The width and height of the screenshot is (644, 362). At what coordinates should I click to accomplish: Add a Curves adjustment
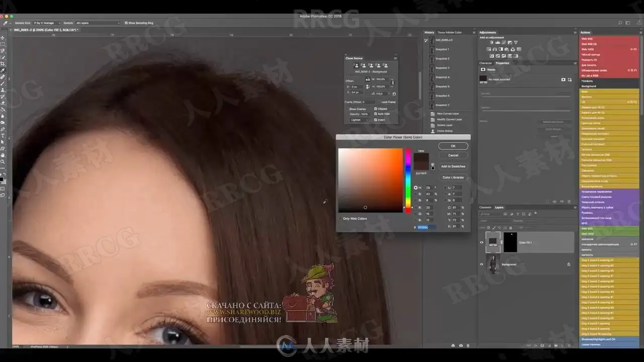(503, 43)
